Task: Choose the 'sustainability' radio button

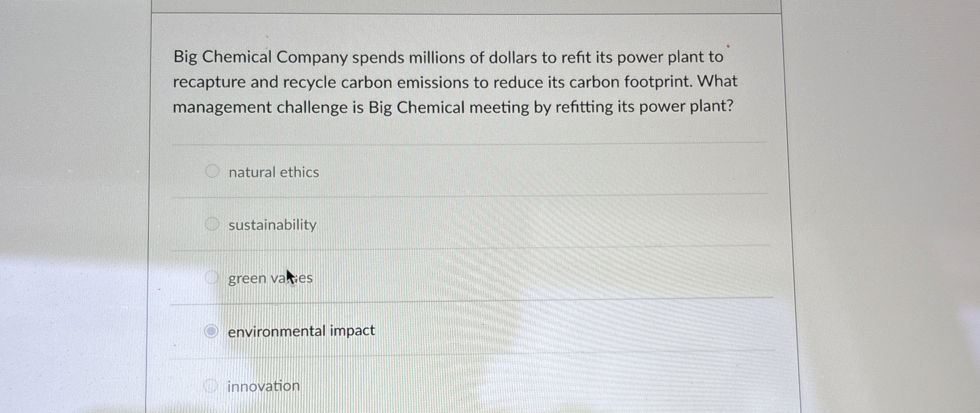Action: point(212,224)
